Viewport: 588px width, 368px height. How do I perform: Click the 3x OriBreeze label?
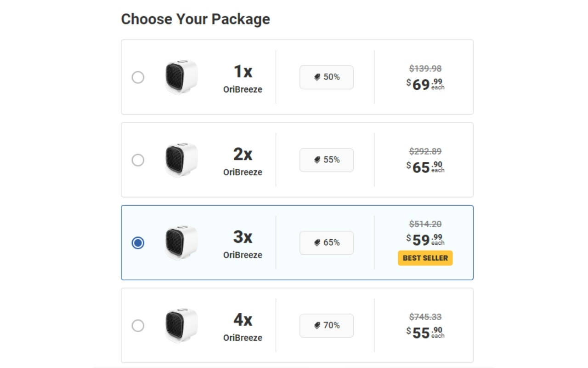coord(243,244)
